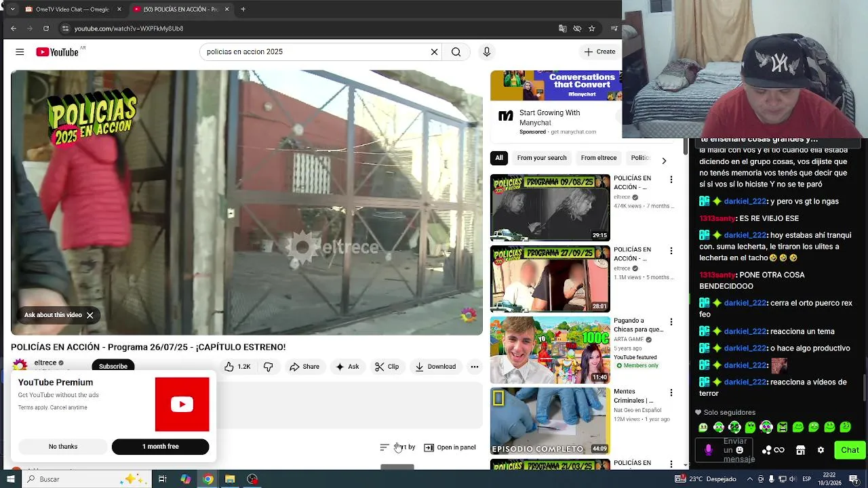Click the purple microphone in chat input
Screen dimensions: 868x488
point(709,450)
